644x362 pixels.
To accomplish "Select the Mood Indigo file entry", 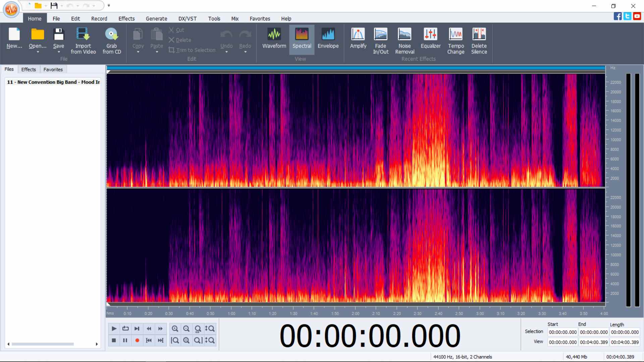I will pyautogui.click(x=53, y=82).
